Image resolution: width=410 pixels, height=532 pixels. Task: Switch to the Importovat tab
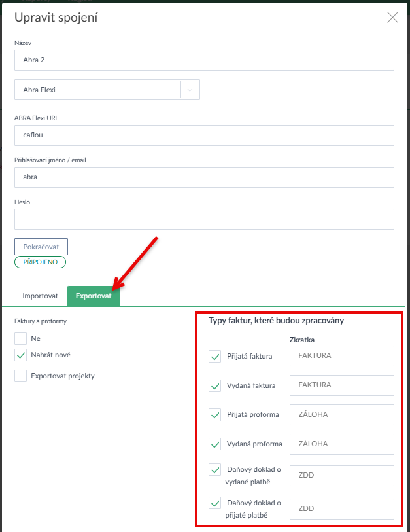pos(41,296)
